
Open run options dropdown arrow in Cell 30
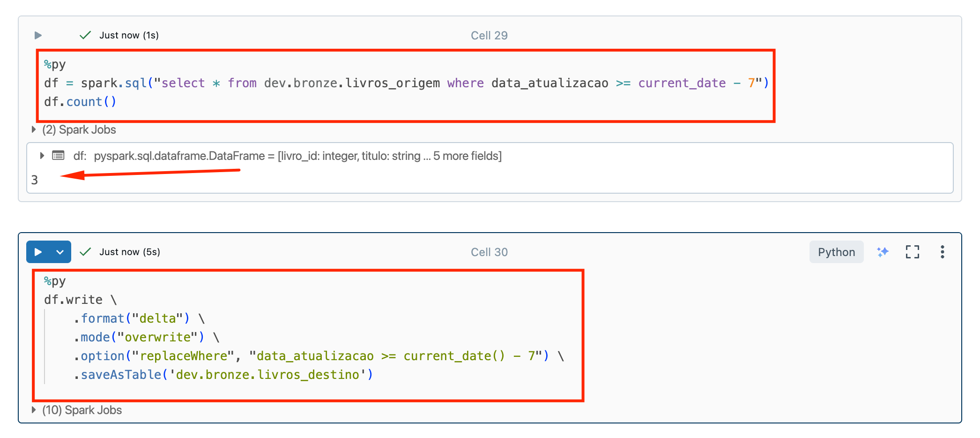click(x=60, y=252)
